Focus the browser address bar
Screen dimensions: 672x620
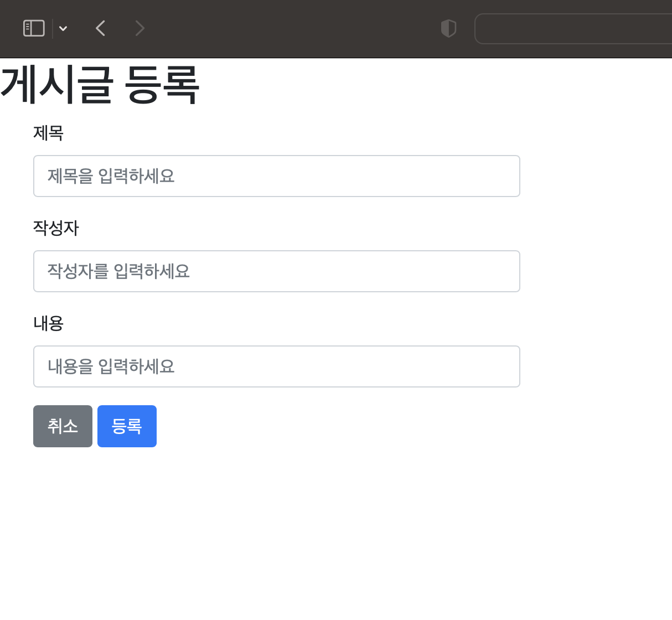click(573, 29)
